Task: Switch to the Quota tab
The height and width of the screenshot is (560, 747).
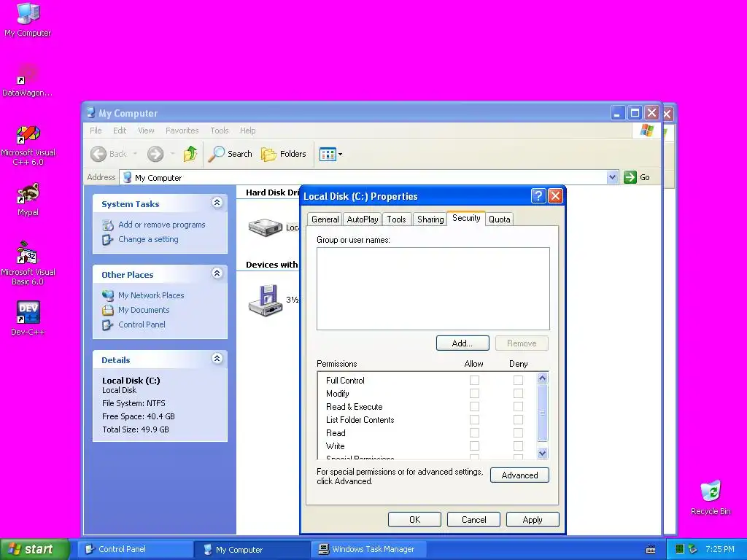Action: [499, 219]
